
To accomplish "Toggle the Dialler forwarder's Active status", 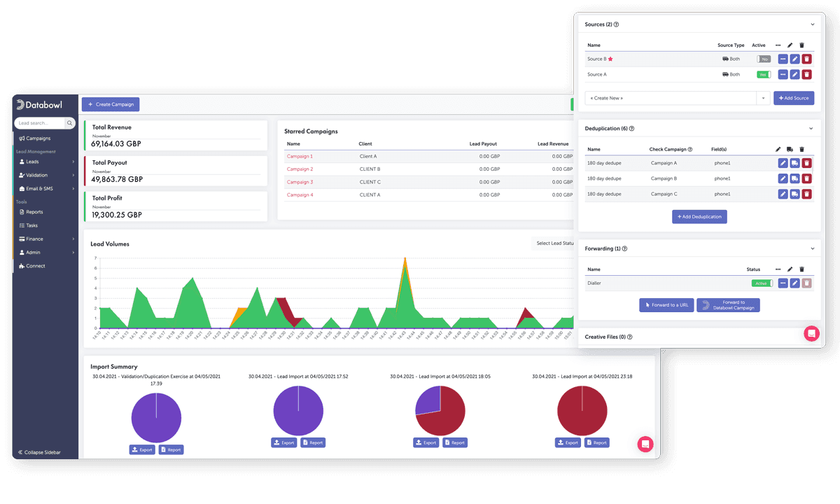I will tap(762, 283).
